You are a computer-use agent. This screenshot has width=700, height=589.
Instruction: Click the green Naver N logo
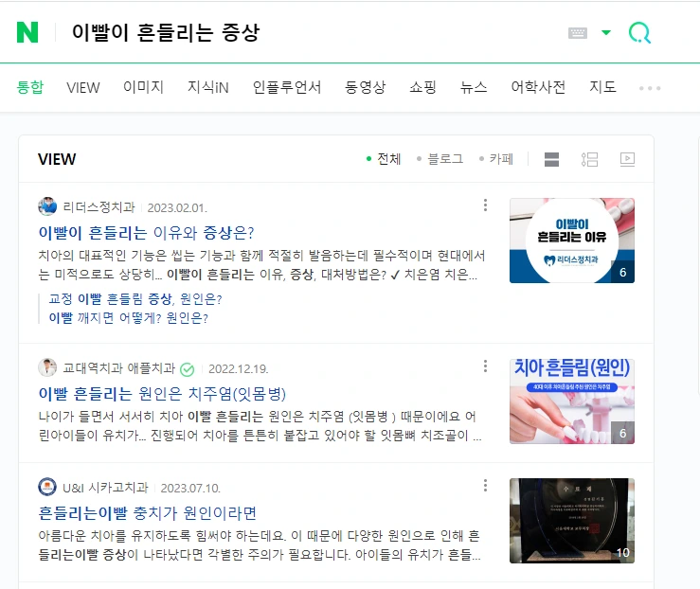point(27,32)
